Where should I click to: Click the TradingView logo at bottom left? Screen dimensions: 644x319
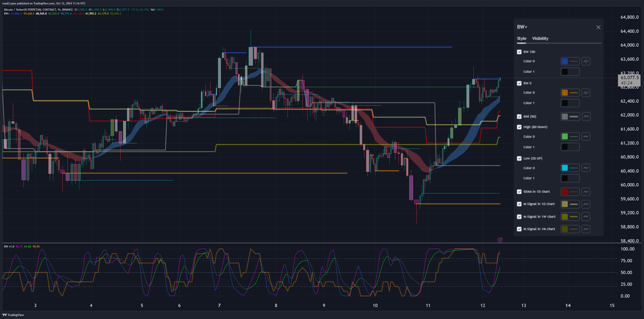tap(13, 315)
